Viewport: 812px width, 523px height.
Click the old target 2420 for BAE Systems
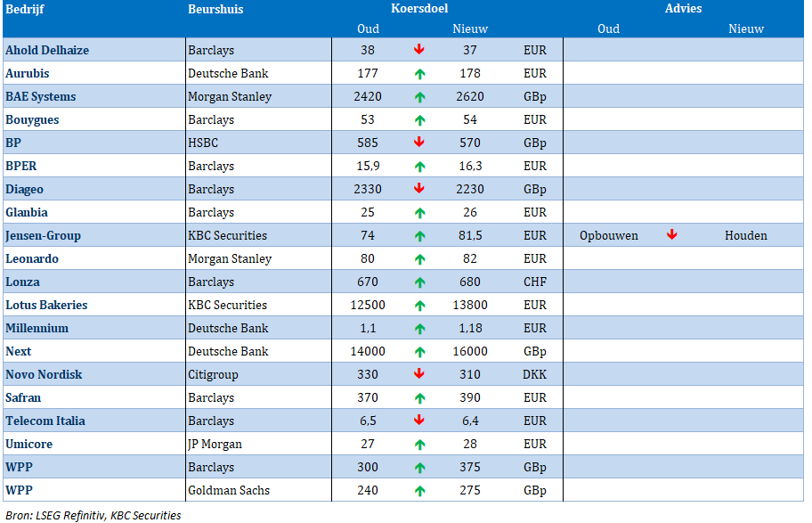368,97
